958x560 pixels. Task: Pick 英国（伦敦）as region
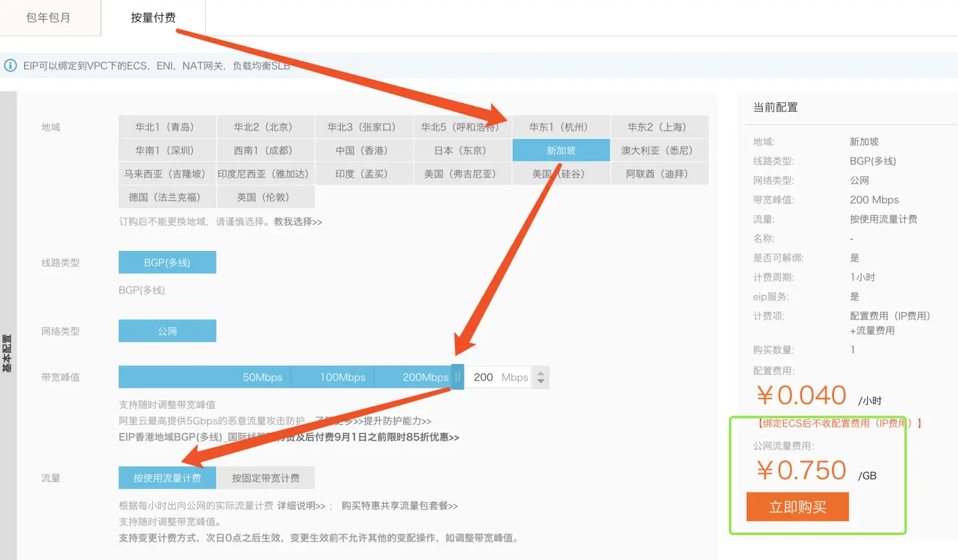coord(266,197)
